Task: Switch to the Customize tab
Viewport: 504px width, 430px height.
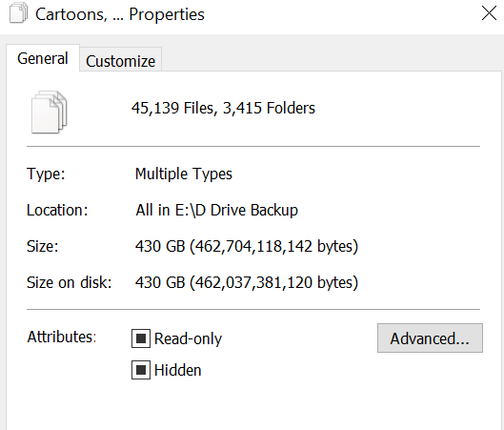Action: 121,60
